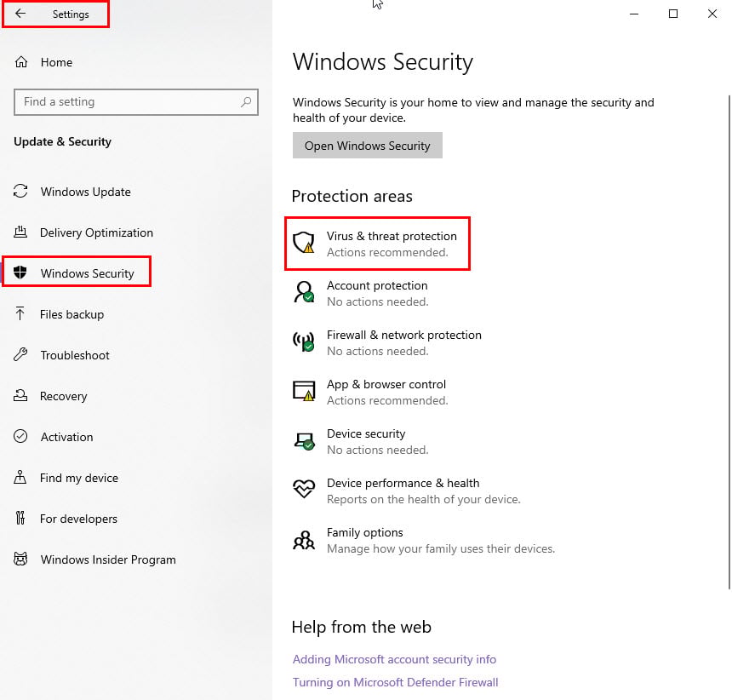This screenshot has width=732, height=700.
Task: Open Windows Insider Program settings
Action: point(108,559)
